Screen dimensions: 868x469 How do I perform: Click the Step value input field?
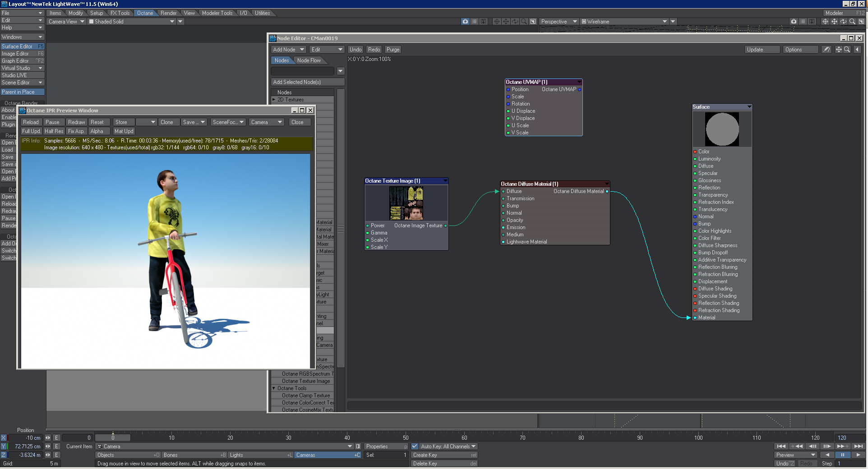(851, 464)
